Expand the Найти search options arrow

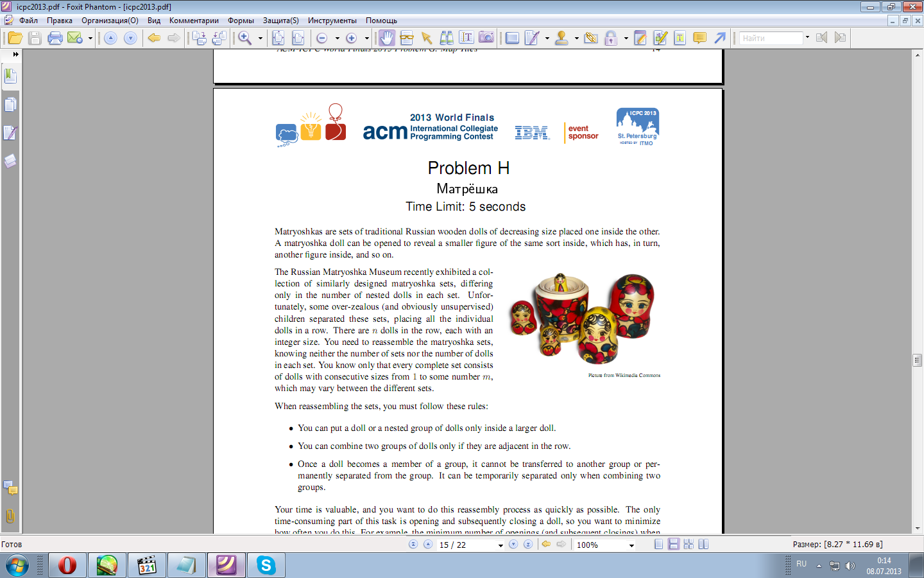[807, 37]
